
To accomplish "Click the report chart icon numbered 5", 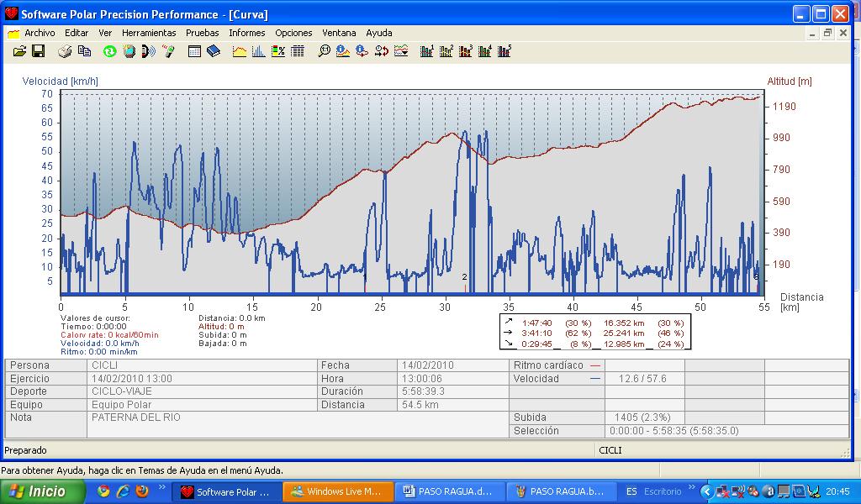I will [504, 51].
